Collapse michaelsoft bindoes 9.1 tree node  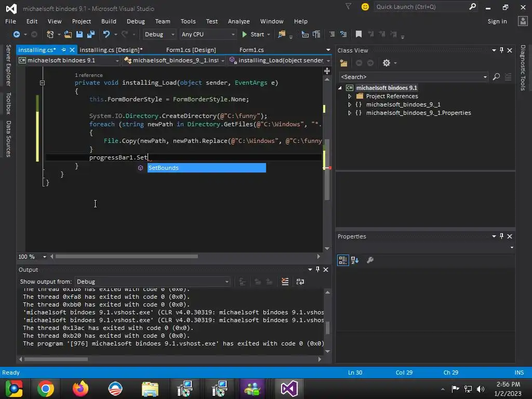click(340, 88)
